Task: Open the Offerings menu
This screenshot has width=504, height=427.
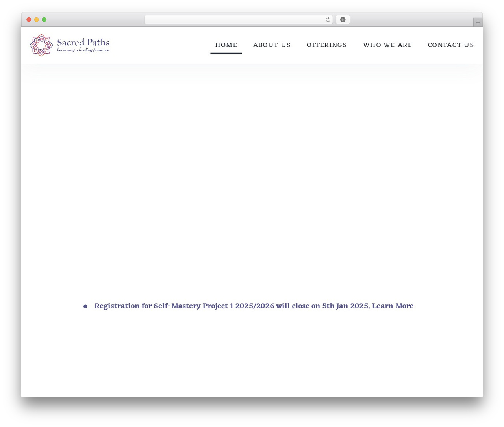Action: (x=327, y=45)
